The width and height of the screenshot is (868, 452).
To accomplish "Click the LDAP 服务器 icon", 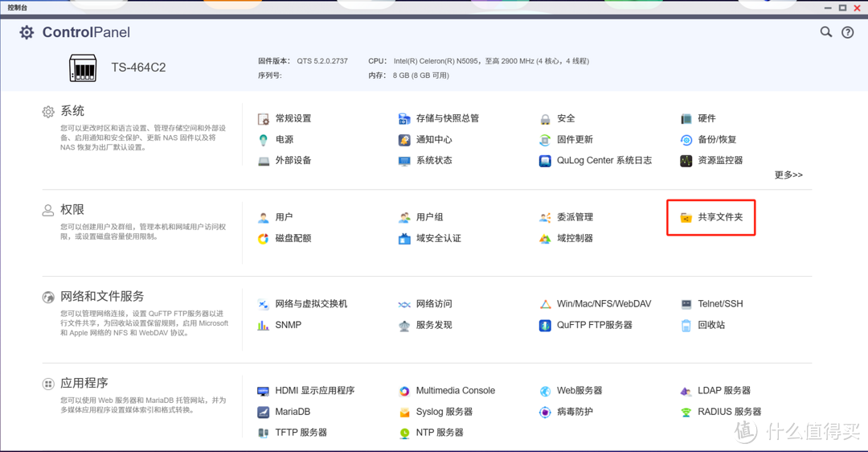I will point(686,391).
